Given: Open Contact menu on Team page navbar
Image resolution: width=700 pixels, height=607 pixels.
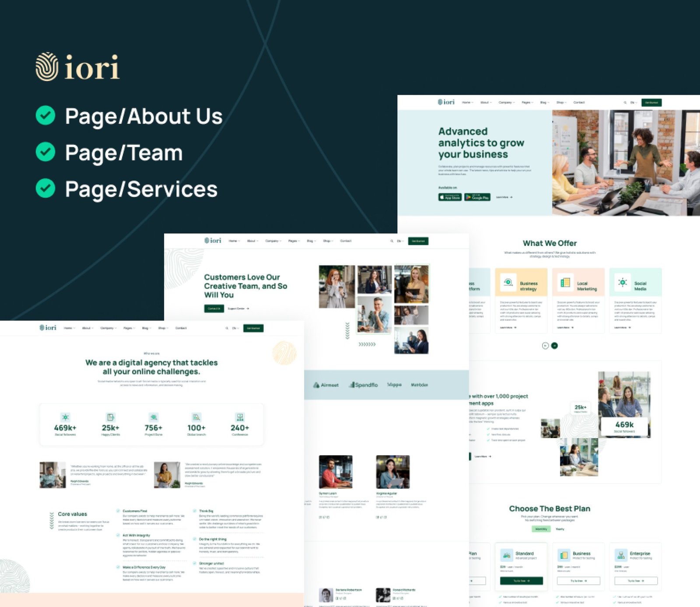Looking at the screenshot, I should click(x=346, y=241).
